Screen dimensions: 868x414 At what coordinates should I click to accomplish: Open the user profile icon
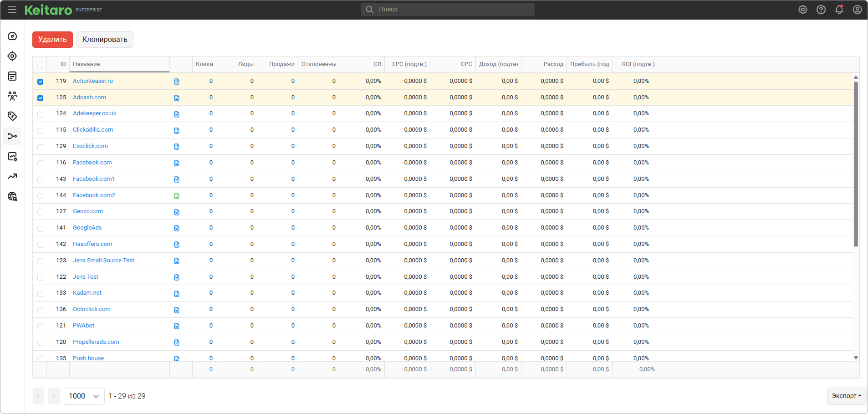click(858, 10)
